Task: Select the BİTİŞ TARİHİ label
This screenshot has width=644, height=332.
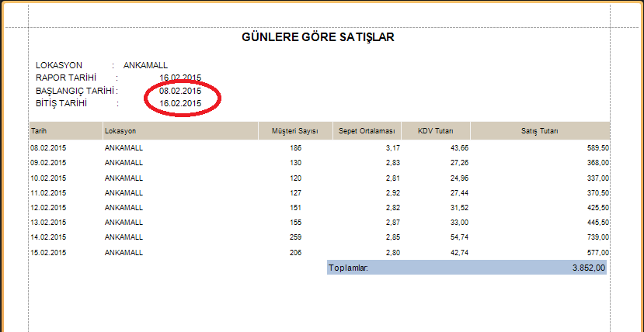Action: (61, 103)
